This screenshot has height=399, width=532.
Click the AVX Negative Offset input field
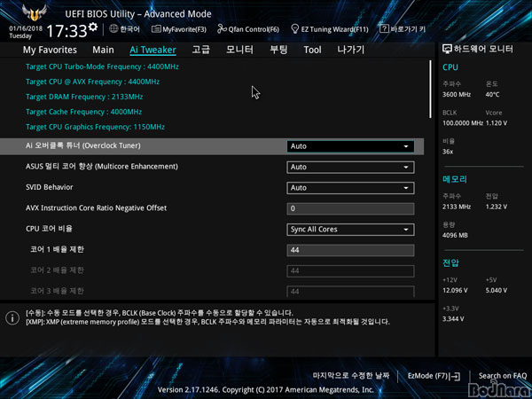350,208
